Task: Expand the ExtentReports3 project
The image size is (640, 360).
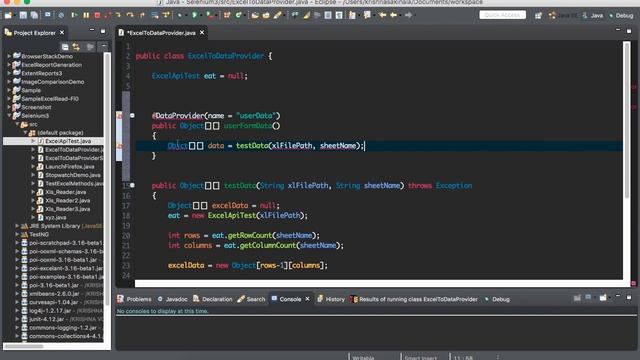Action: click(x=9, y=73)
